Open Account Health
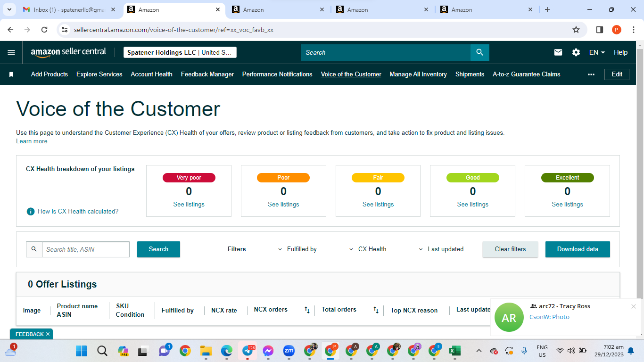 151,74
